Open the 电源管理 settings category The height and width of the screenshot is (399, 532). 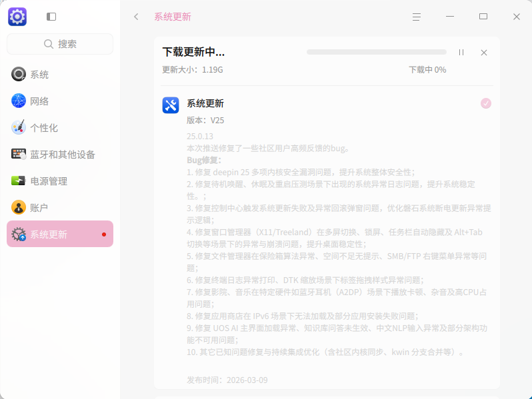click(x=60, y=181)
